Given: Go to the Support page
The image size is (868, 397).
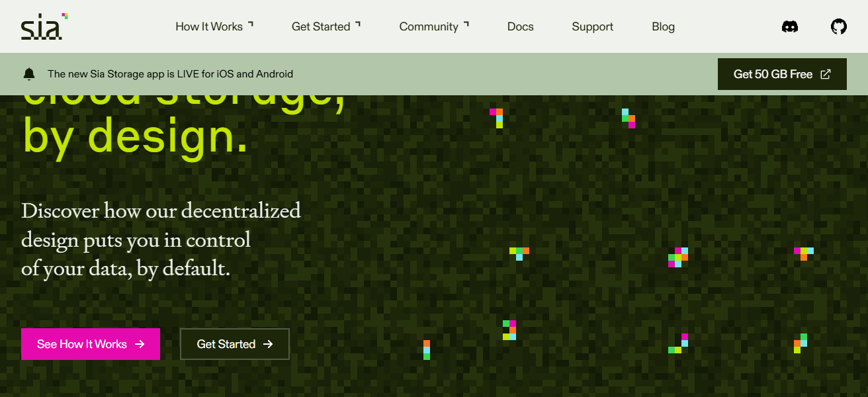Looking at the screenshot, I should 593,26.
